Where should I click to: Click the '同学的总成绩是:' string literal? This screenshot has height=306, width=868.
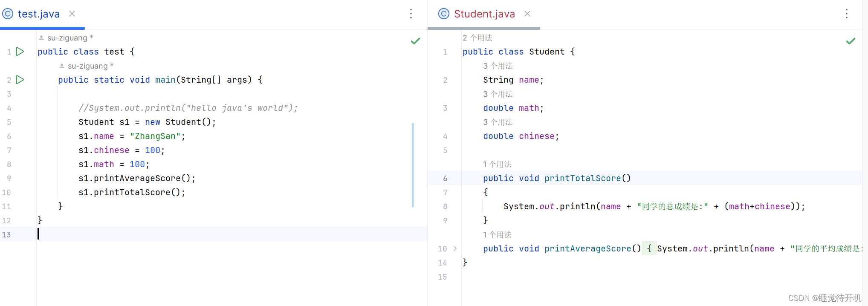(x=672, y=207)
